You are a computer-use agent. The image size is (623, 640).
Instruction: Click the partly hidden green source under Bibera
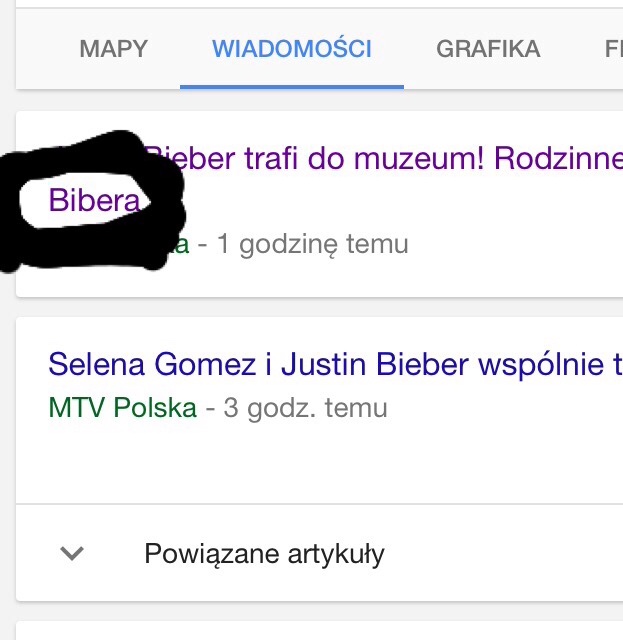point(180,245)
